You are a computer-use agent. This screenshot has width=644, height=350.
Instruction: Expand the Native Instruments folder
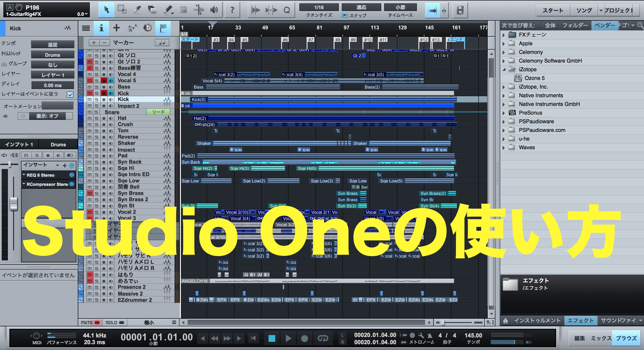tap(504, 95)
